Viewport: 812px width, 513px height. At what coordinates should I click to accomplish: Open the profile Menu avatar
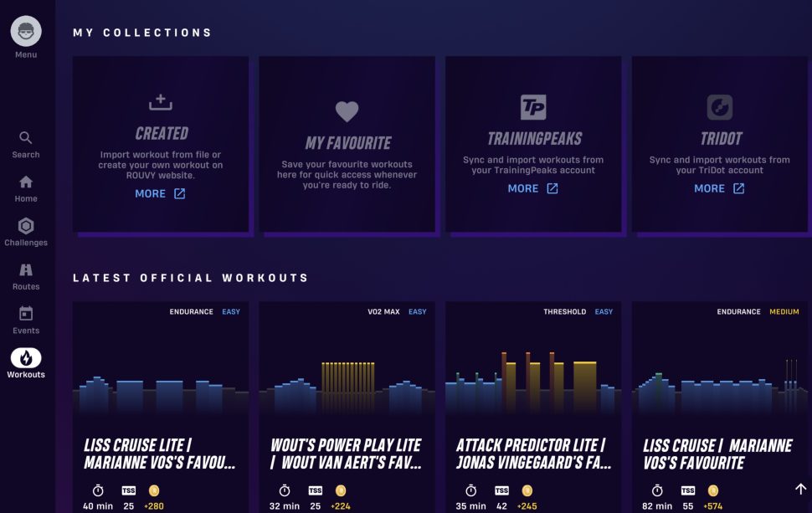tap(26, 31)
